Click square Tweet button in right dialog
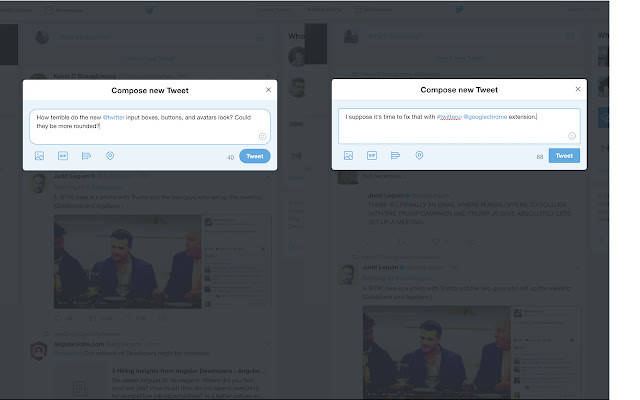The height and width of the screenshot is (400, 640). pyautogui.click(x=564, y=156)
